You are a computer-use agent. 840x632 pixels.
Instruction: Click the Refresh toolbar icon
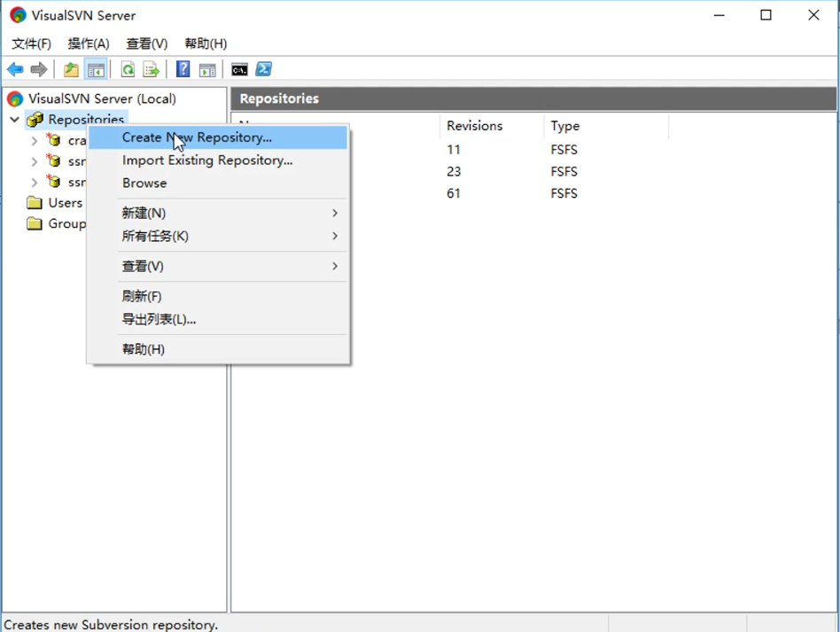128,69
